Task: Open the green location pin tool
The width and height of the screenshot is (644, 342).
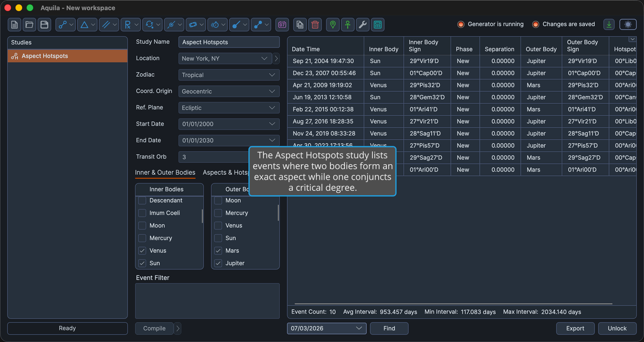Action: pos(333,25)
